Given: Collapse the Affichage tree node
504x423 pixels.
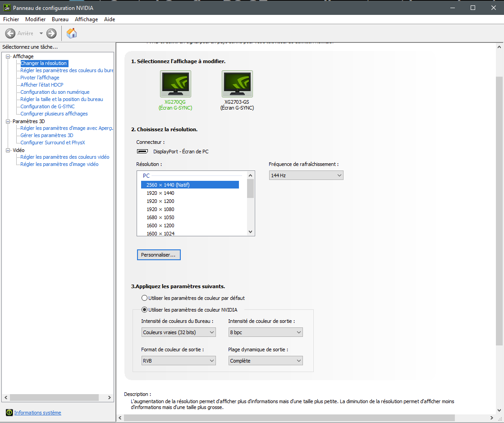Looking at the screenshot, I should [x=8, y=56].
